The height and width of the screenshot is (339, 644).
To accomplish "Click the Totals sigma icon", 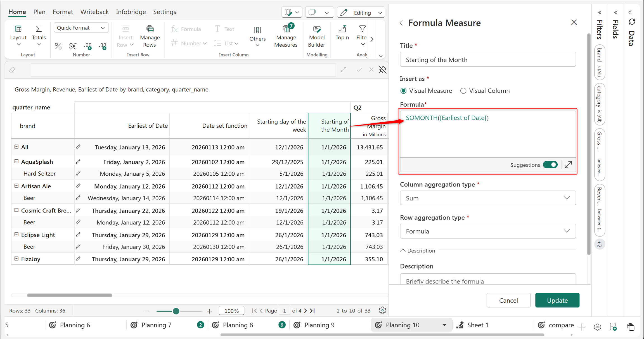I will point(39,29).
